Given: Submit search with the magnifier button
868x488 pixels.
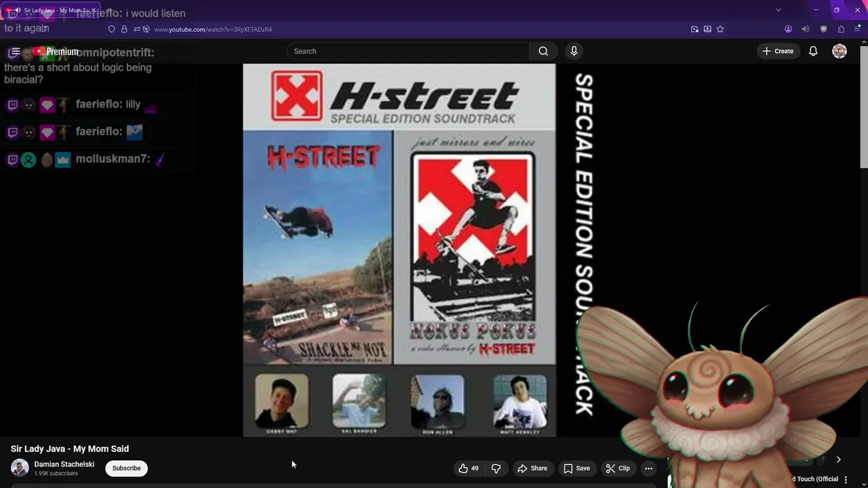Looking at the screenshot, I should 543,52.
